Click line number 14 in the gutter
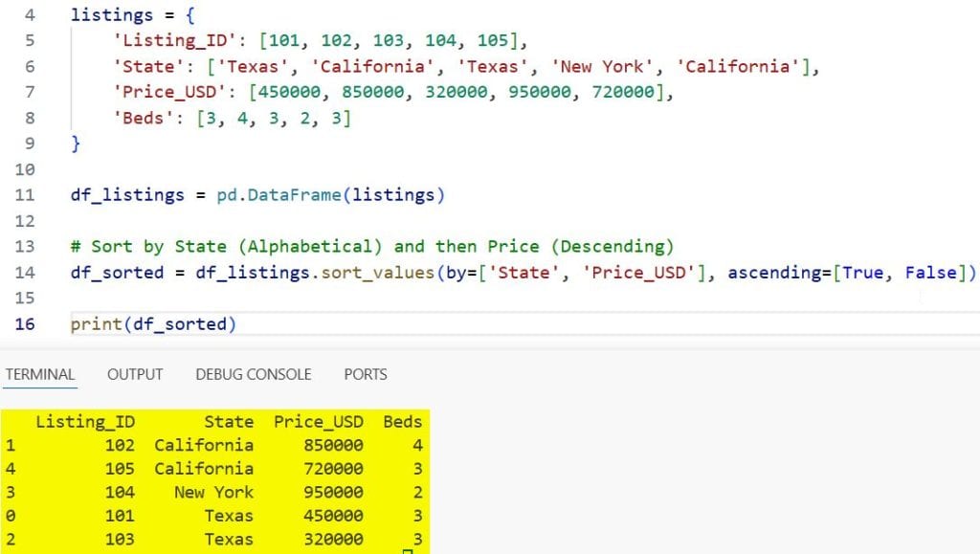This screenshot has height=554, width=980. [x=25, y=273]
